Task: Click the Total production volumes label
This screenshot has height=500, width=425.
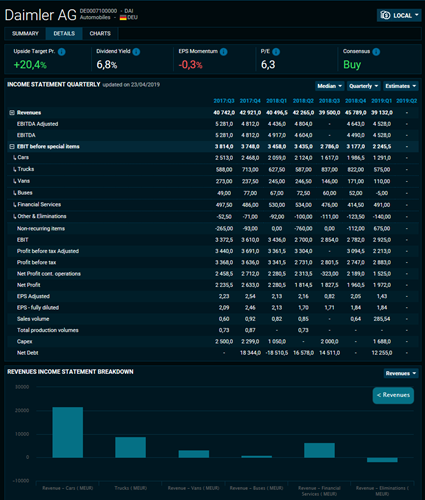Action: (x=48, y=330)
